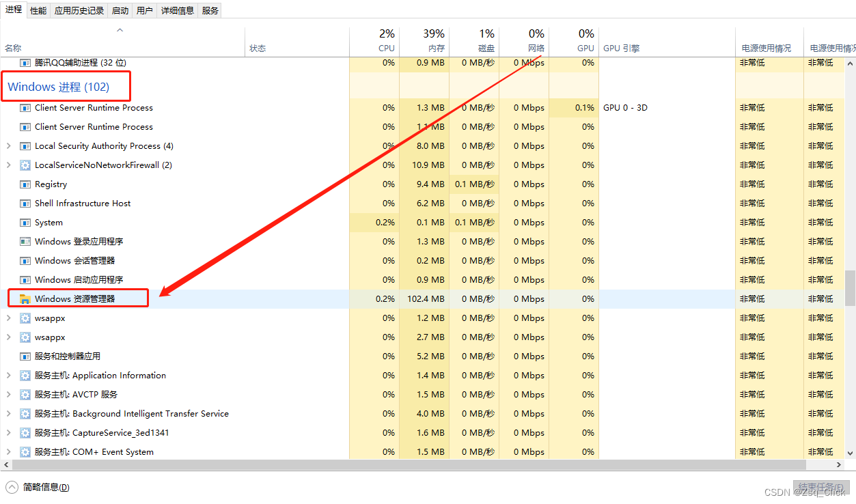Open the 服务 tab
This screenshot has height=504, width=856.
click(x=210, y=10)
